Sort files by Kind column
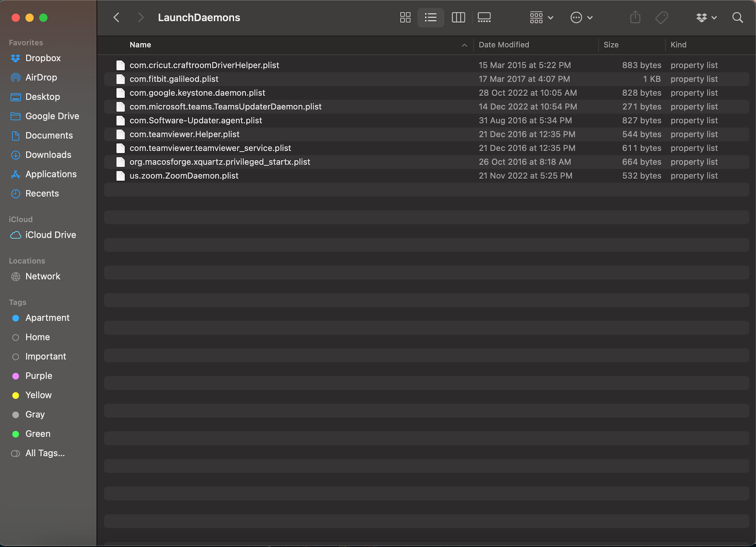Image resolution: width=756 pixels, height=547 pixels. [x=678, y=45]
